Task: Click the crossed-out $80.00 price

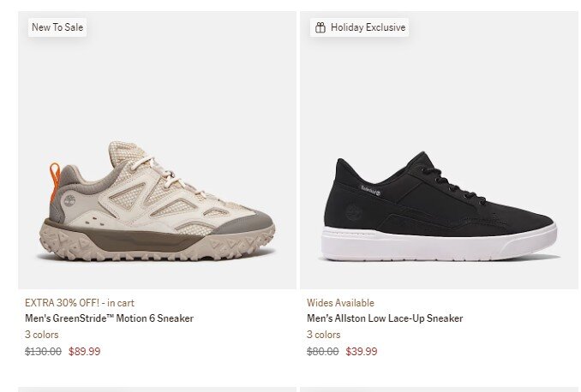Action: coord(323,351)
